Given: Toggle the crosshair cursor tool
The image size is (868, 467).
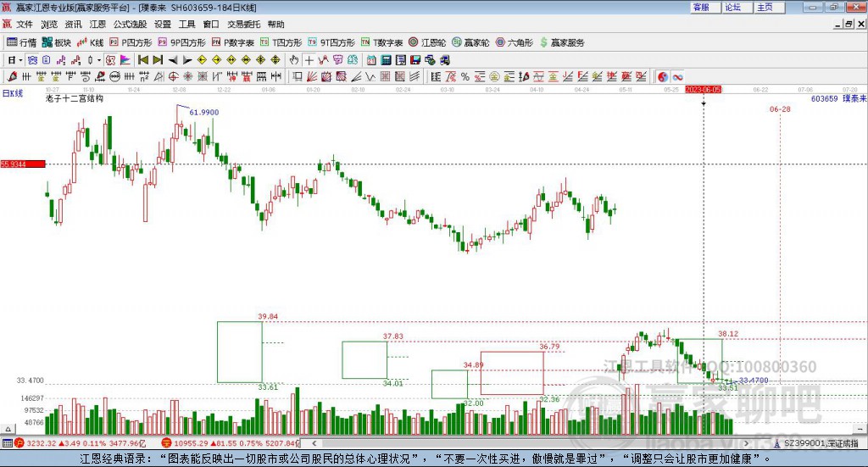Looking at the screenshot, I should coord(309,60).
